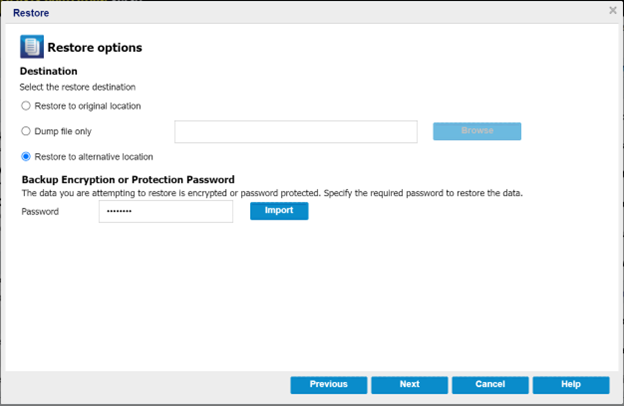The width and height of the screenshot is (624, 406).
Task: Click the Import button
Action: point(279,211)
